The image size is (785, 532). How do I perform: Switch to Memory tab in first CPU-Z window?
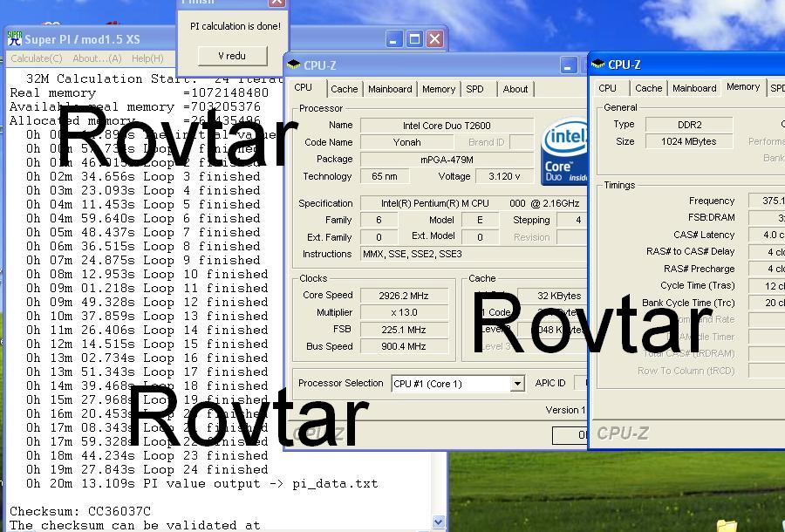coord(439,89)
